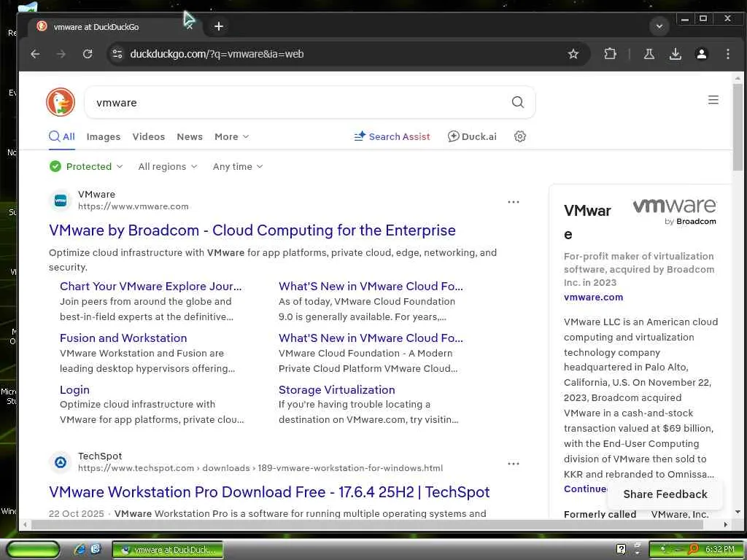Click the DuckDuckGo logo

pyautogui.click(x=61, y=102)
